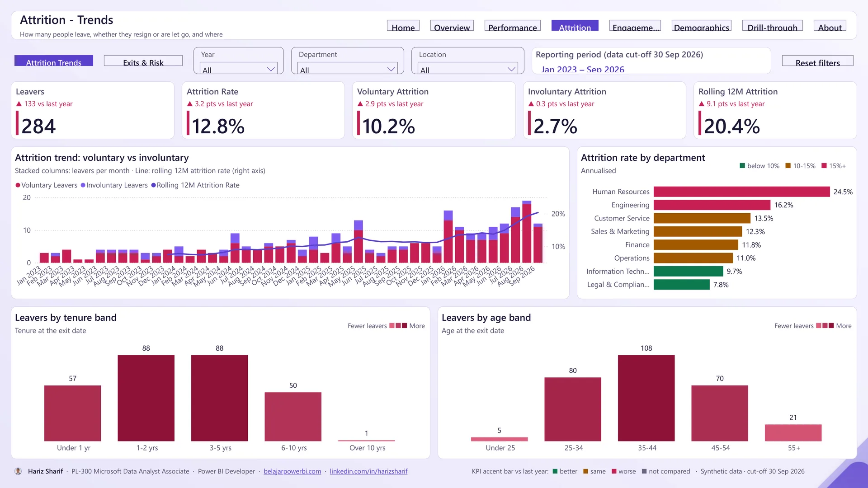Click the Attrition Rate value 12.8%
The width and height of the screenshot is (868, 488).
218,126
